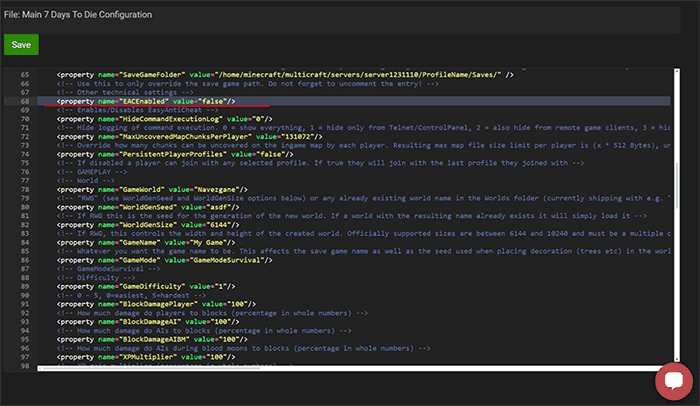Click the editor vertical scrollbar thumb

pyautogui.click(x=677, y=185)
